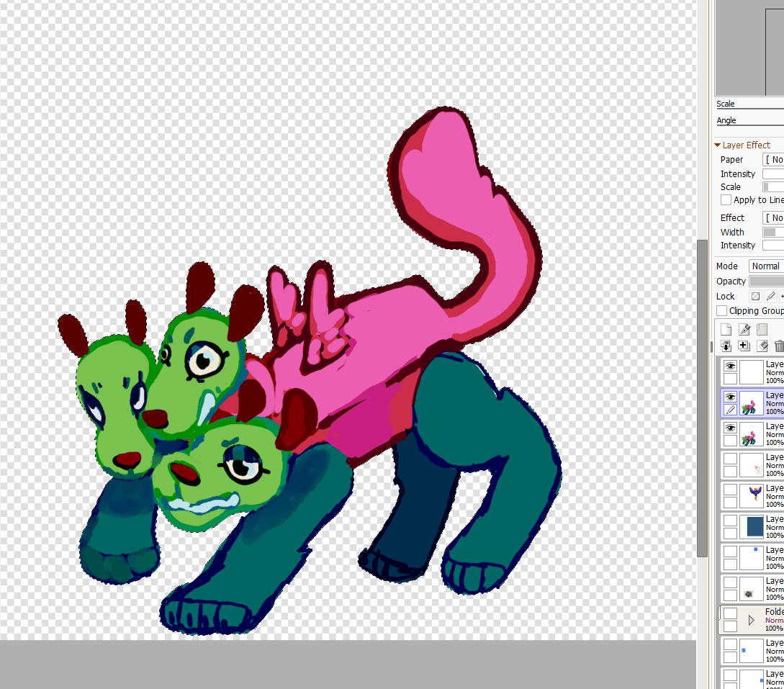Open the Paper texture dropdown

[773, 160]
